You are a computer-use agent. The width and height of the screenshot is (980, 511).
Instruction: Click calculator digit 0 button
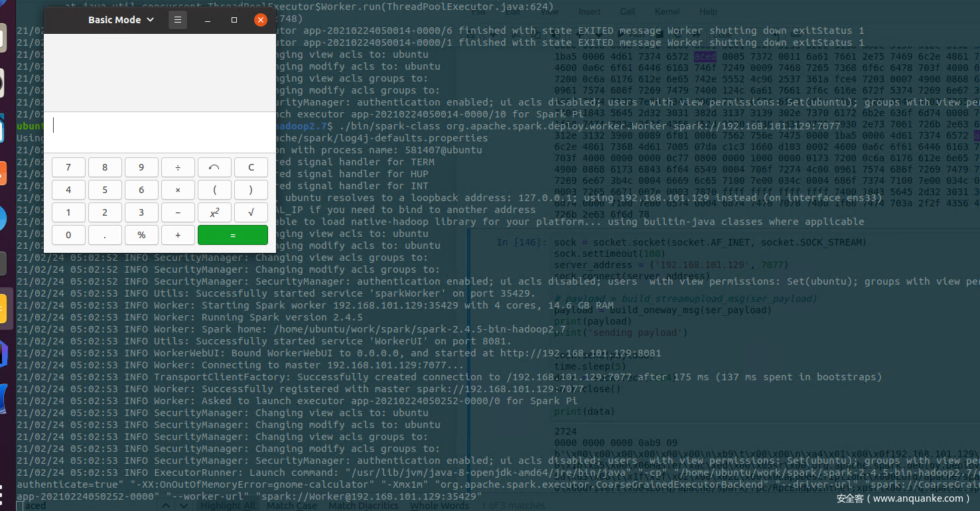pos(68,235)
